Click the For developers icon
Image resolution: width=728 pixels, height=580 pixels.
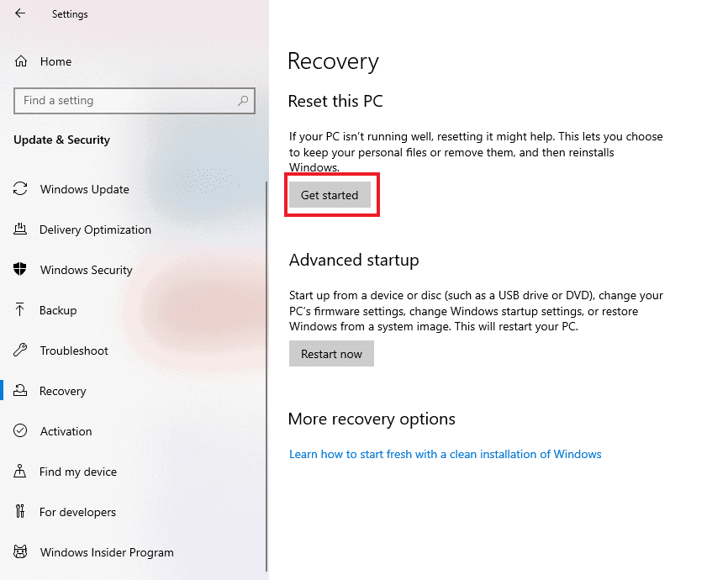tap(20, 512)
